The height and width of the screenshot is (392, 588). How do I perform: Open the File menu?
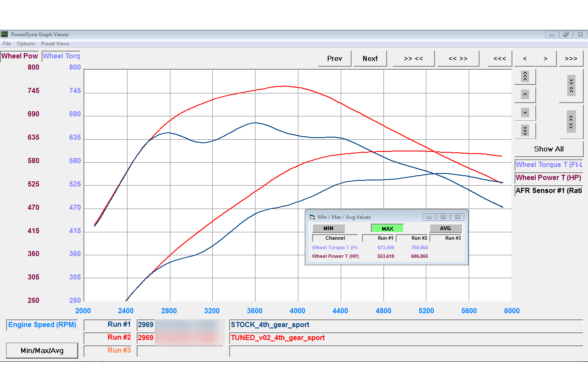click(7, 44)
